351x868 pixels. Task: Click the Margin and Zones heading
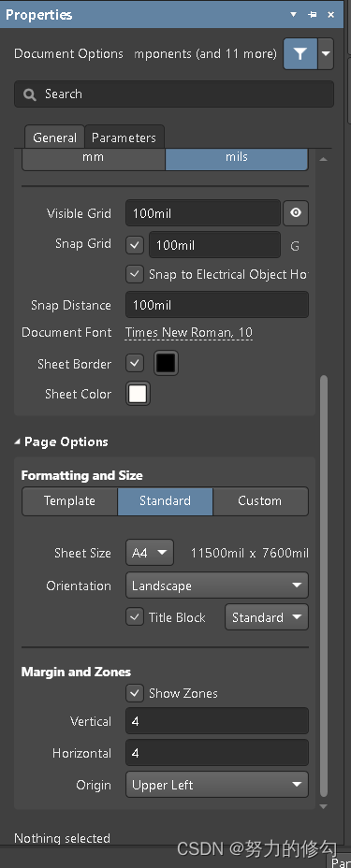pyautogui.click(x=76, y=672)
